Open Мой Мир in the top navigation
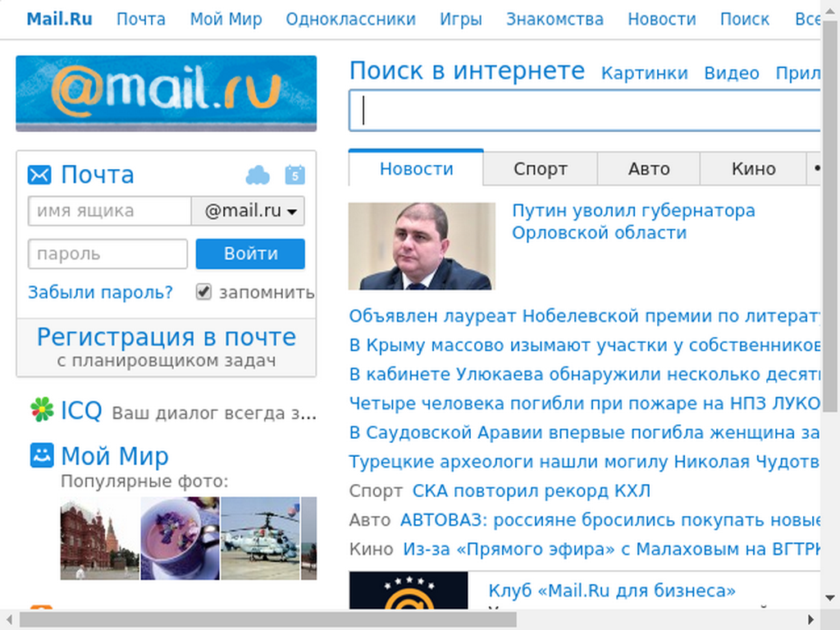840x630 pixels. tap(226, 20)
